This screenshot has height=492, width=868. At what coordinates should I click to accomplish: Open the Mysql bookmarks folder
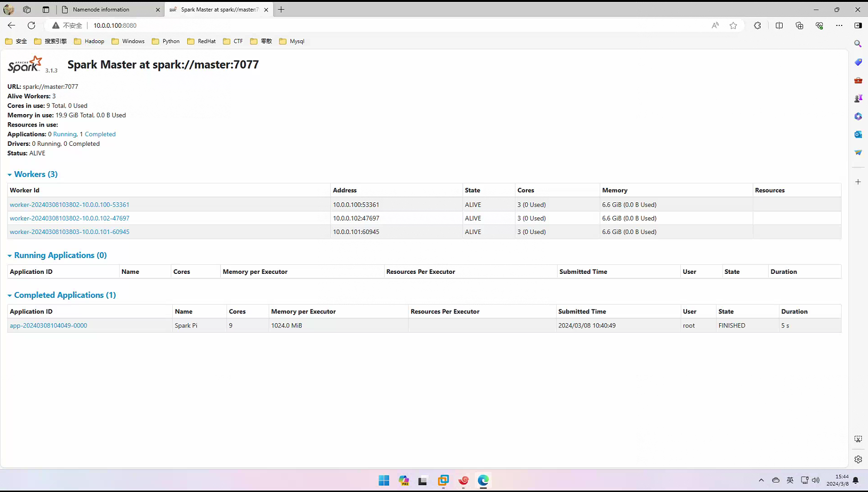(292, 41)
